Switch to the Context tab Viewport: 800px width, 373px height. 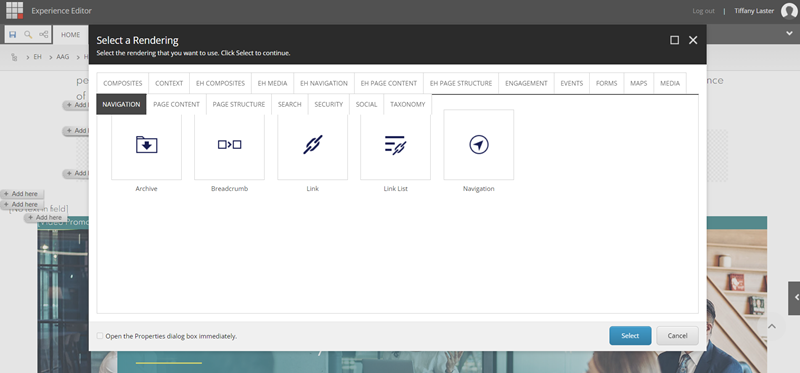[x=169, y=83]
